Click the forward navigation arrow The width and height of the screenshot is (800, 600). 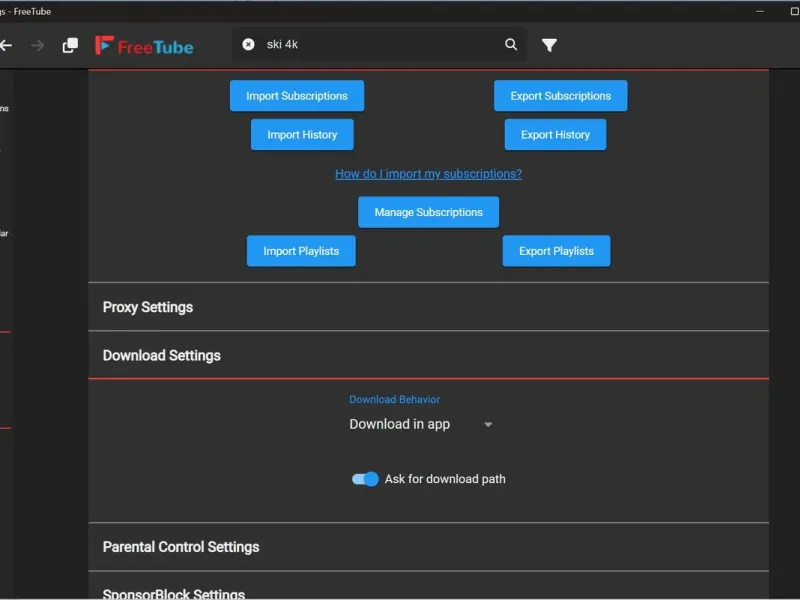point(38,45)
